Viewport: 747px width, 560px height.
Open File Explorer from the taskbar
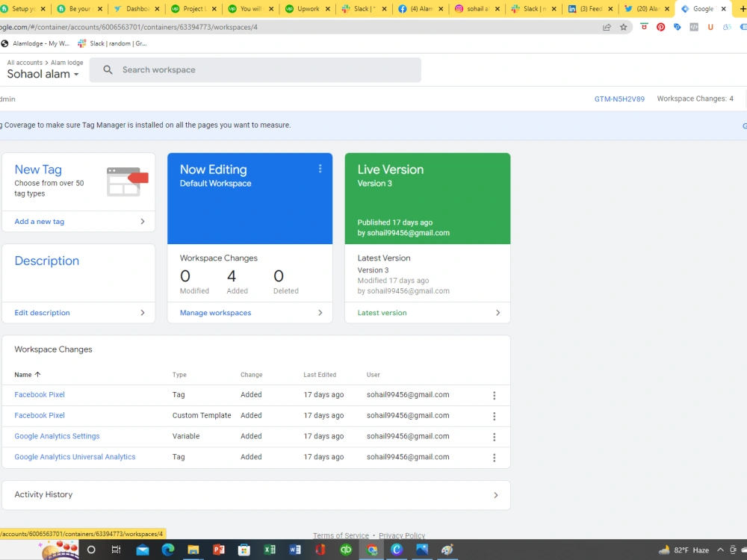point(193,550)
